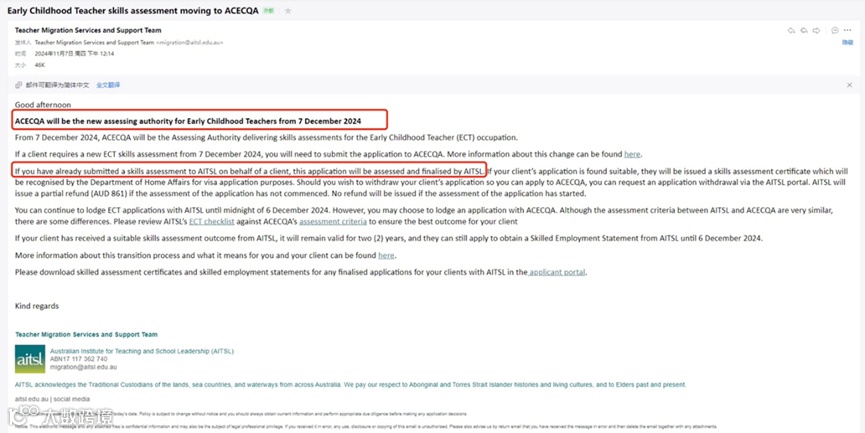Click 'aitsl.edu.au' in the footer
The width and height of the screenshot is (865, 433).
coord(31,399)
